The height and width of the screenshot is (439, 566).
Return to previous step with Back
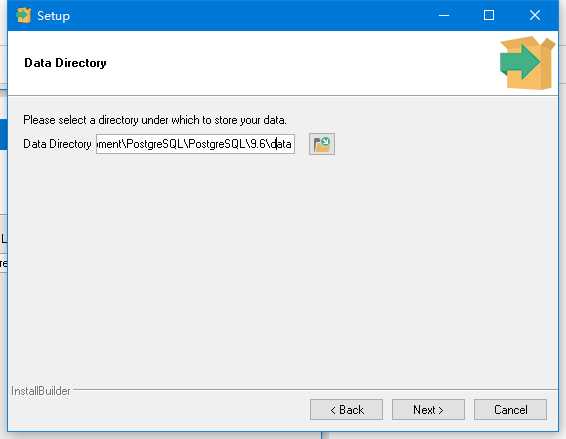click(x=346, y=409)
